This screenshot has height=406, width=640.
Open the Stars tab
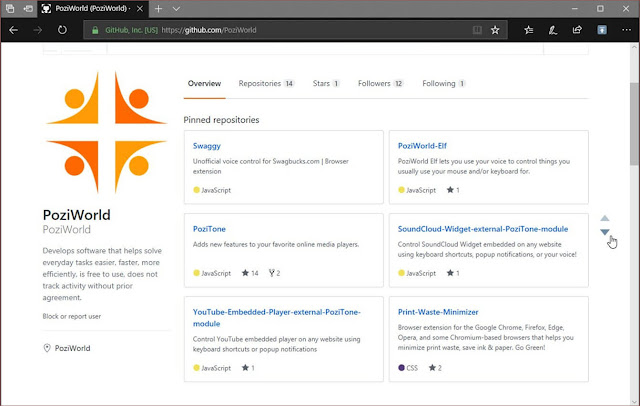[326, 83]
